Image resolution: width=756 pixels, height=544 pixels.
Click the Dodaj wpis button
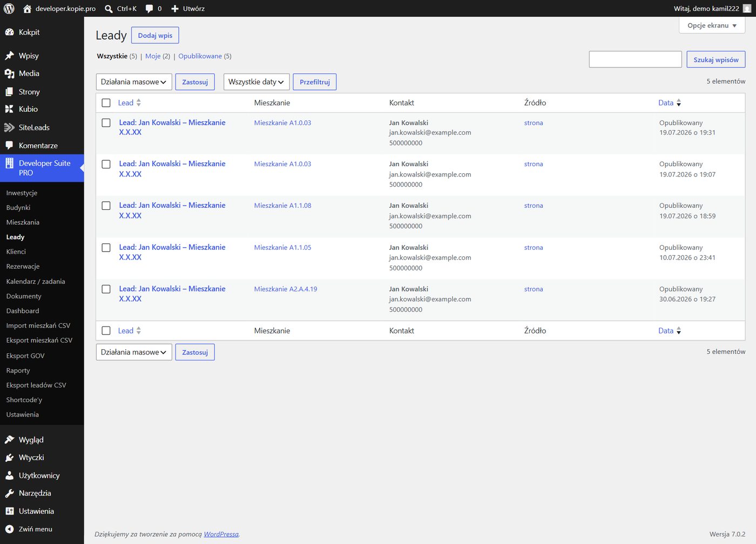[x=155, y=35]
